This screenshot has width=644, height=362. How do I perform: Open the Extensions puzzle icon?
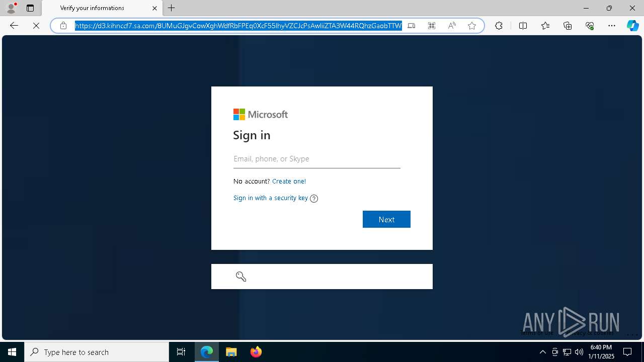click(499, 26)
